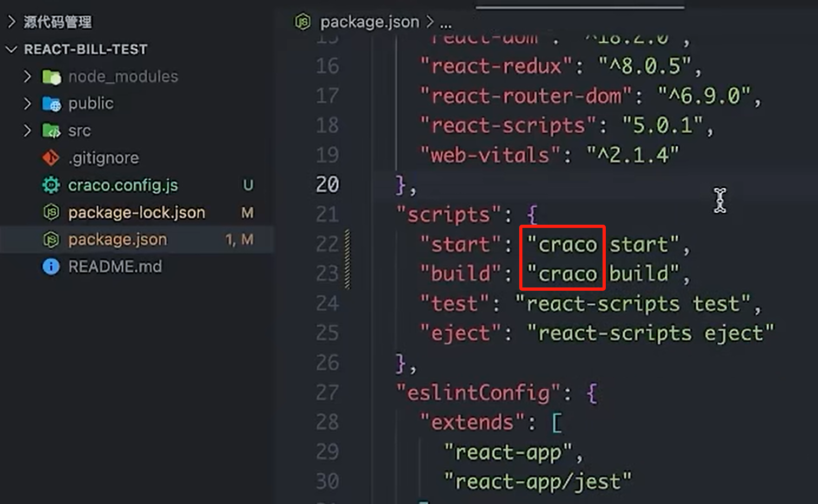Click the package-lock.json JSON file icon
This screenshot has height=504, width=818.
pyautogui.click(x=50, y=212)
